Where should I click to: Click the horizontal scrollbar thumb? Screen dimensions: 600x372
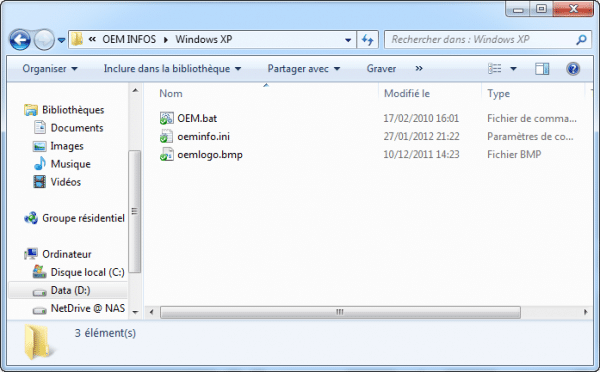coord(340,312)
